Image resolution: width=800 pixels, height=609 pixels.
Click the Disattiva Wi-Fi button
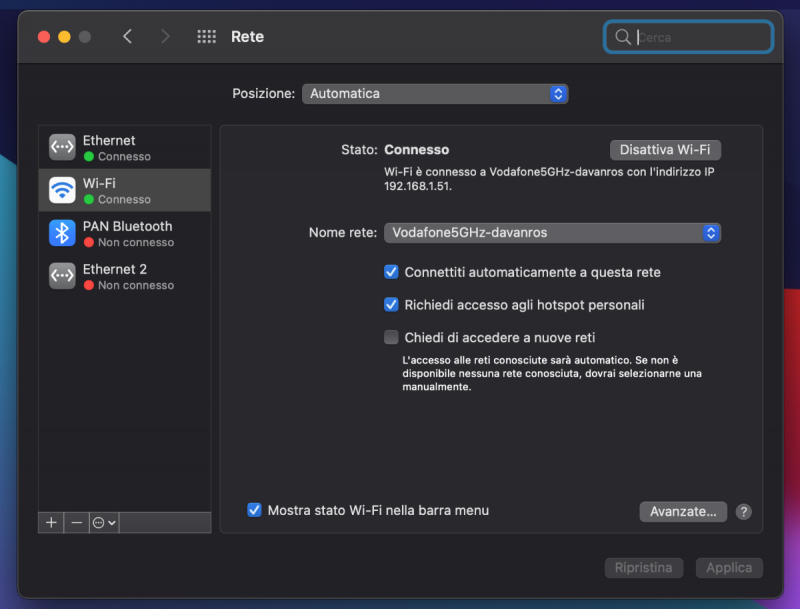[665, 150]
